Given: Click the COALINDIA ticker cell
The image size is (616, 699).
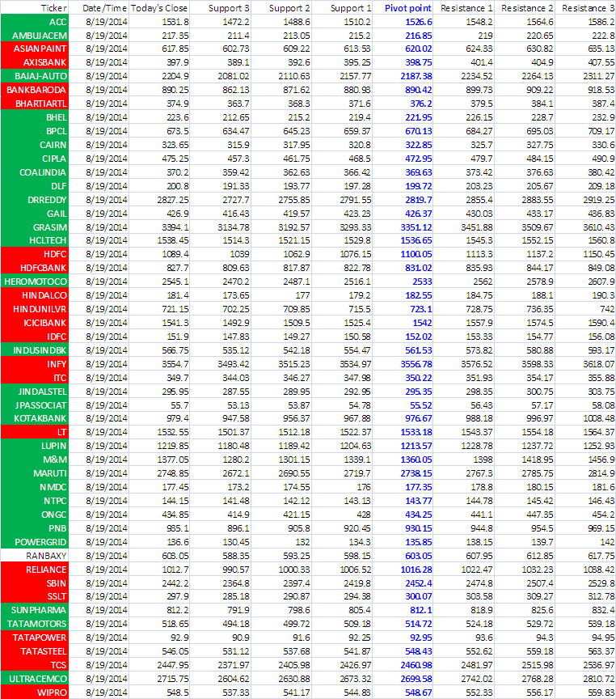Looking at the screenshot, I should point(35,172).
